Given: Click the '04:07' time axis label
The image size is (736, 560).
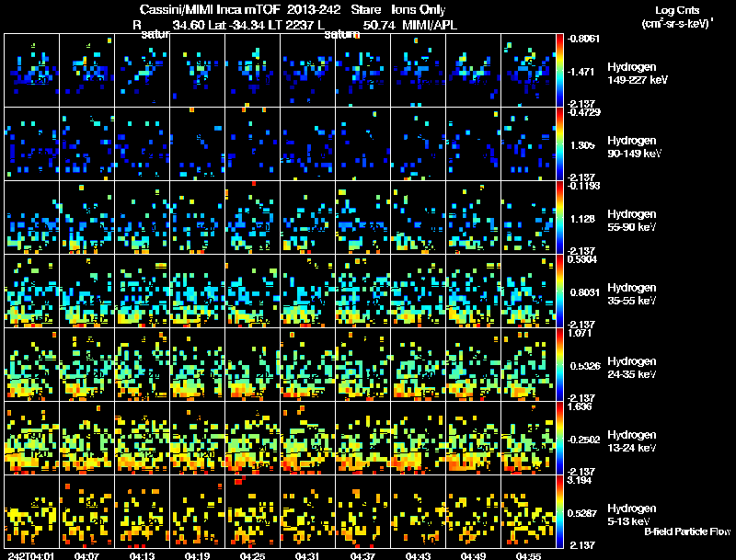Looking at the screenshot, I should tap(86, 555).
